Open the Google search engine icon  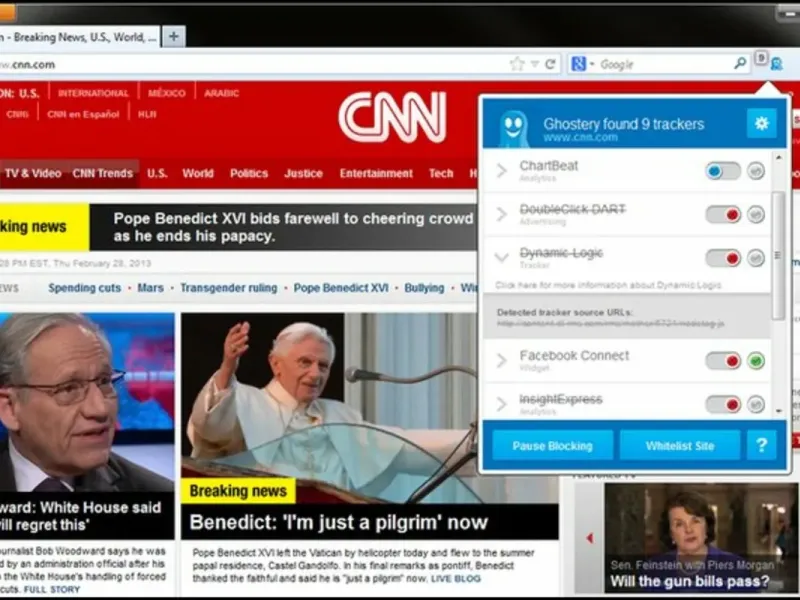[578, 64]
